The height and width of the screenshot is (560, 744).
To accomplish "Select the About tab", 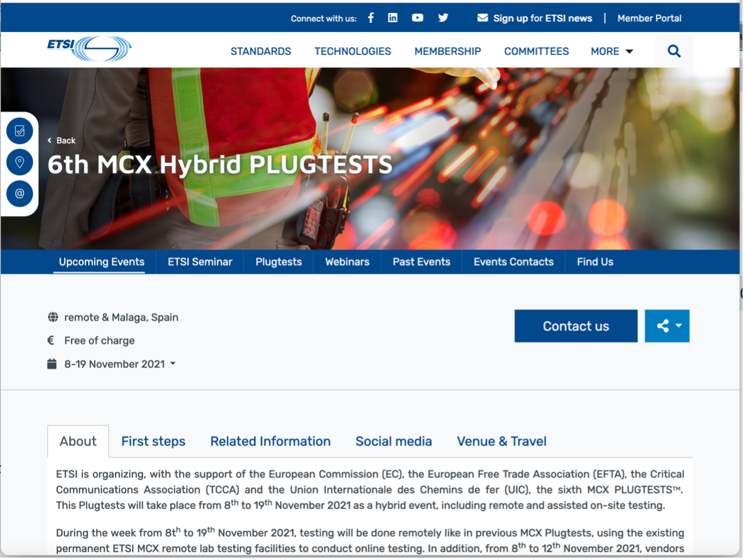I will [78, 441].
